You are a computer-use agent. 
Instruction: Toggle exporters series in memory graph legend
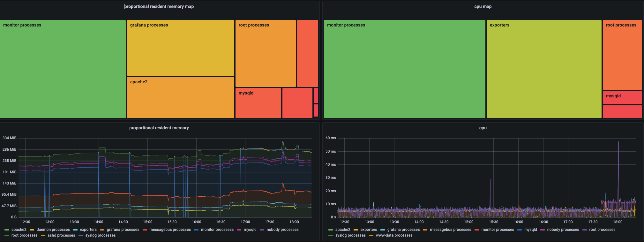point(88,230)
